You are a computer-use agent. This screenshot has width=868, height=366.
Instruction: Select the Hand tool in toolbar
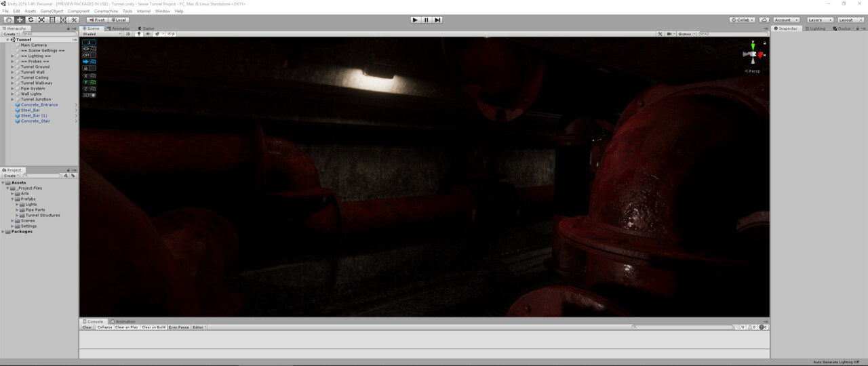coord(8,20)
